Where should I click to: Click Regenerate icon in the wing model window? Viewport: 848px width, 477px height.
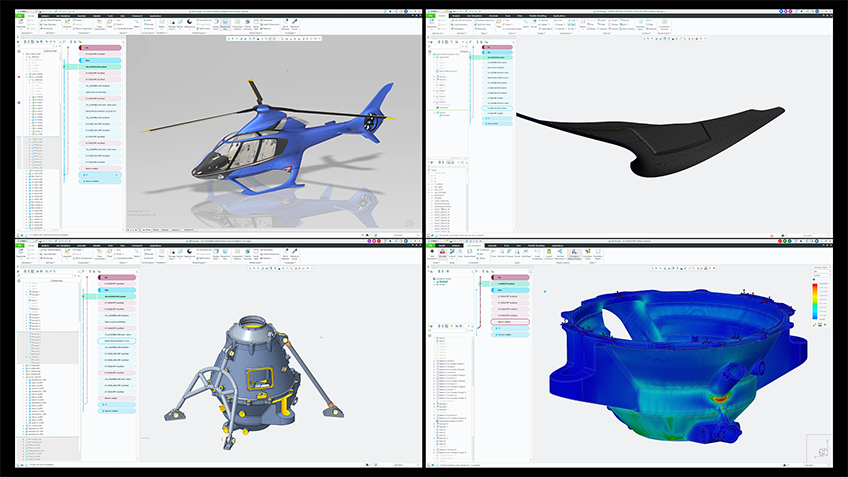(x=433, y=25)
